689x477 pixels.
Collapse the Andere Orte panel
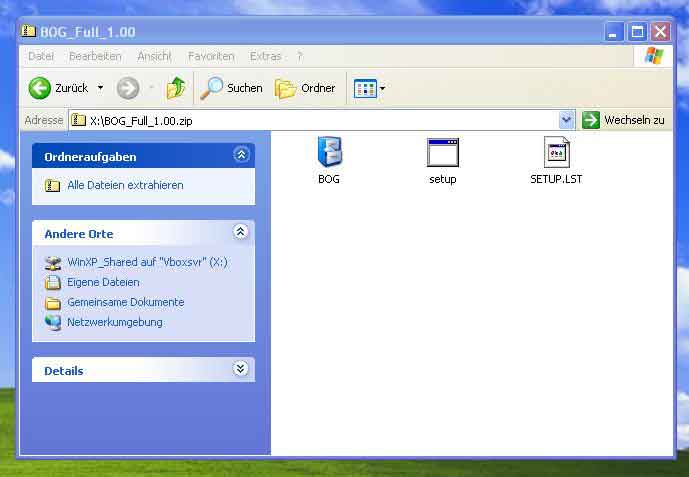click(x=240, y=231)
